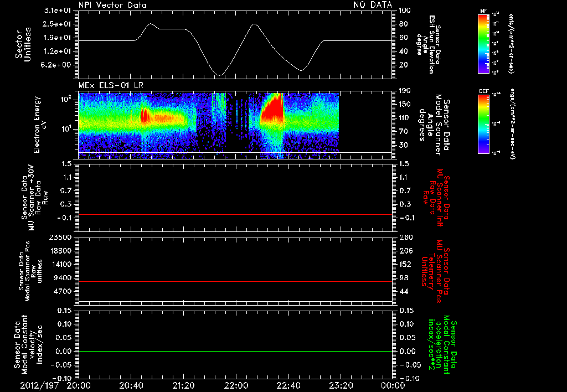
Task: Click the '190' scanner angle axis tick
Action: pyautogui.click(x=405, y=91)
